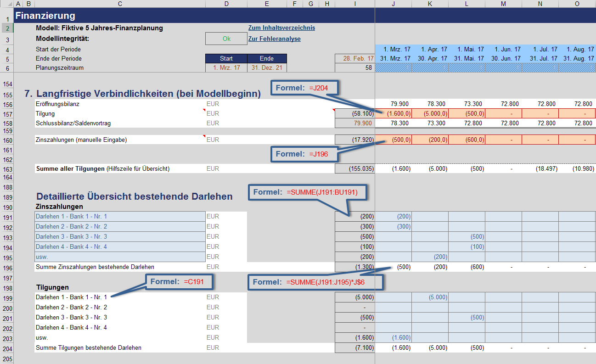Screen dimensions: 596x364
Task: Select column header J
Action: click(393, 4)
